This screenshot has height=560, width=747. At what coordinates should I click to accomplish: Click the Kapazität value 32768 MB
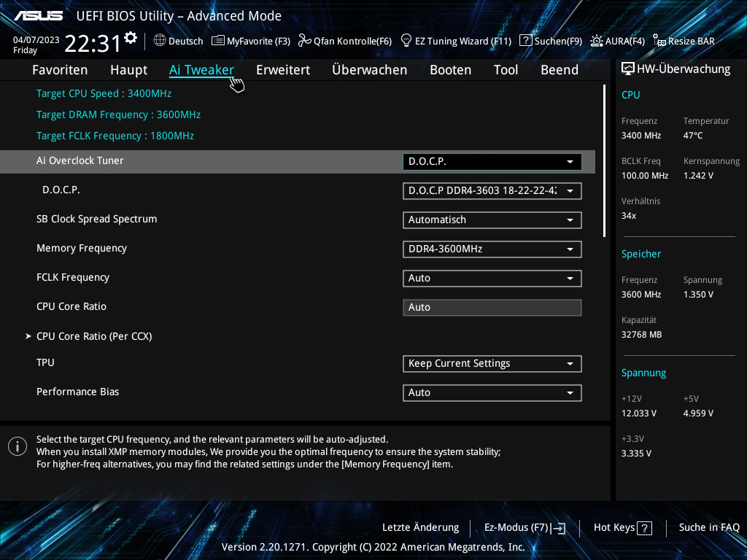click(x=642, y=335)
